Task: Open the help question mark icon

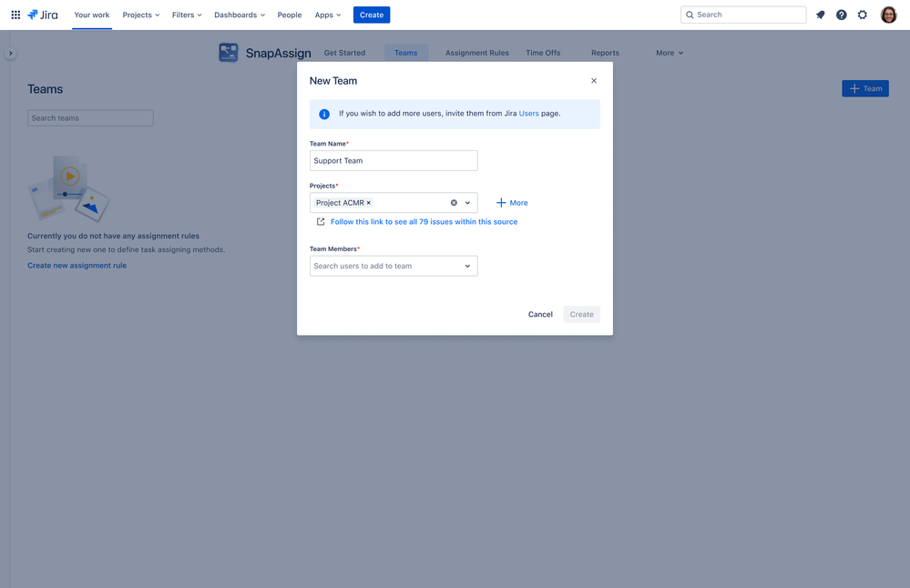Action: click(x=841, y=15)
